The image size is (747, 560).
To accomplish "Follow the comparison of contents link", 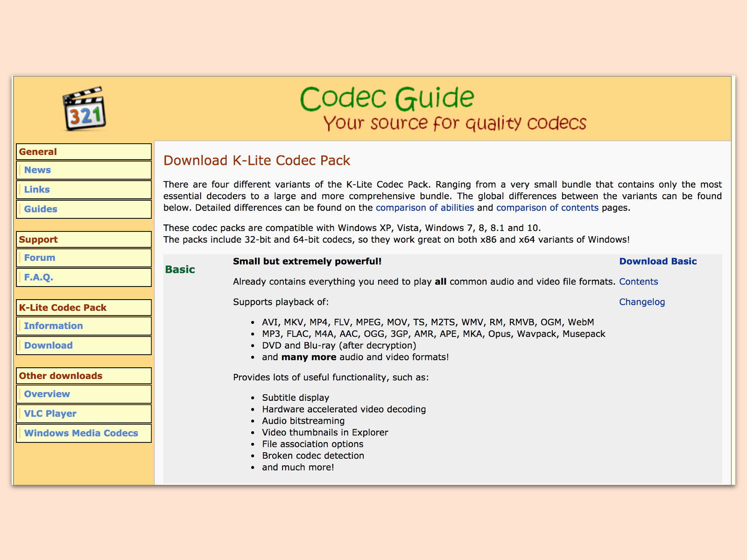I will (x=547, y=208).
